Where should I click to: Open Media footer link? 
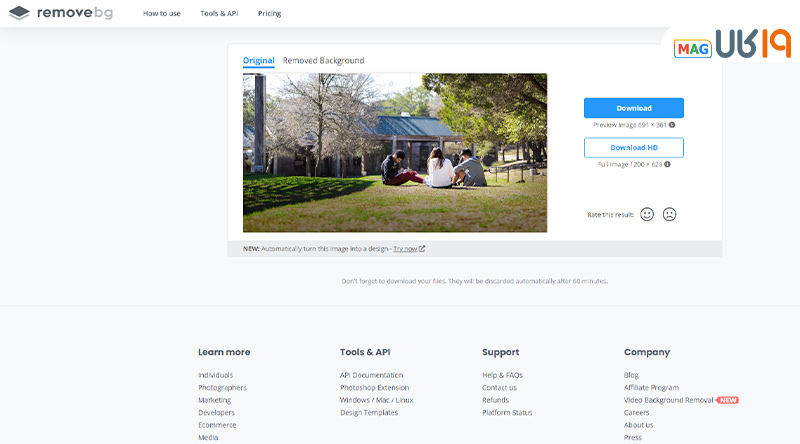[208, 437]
